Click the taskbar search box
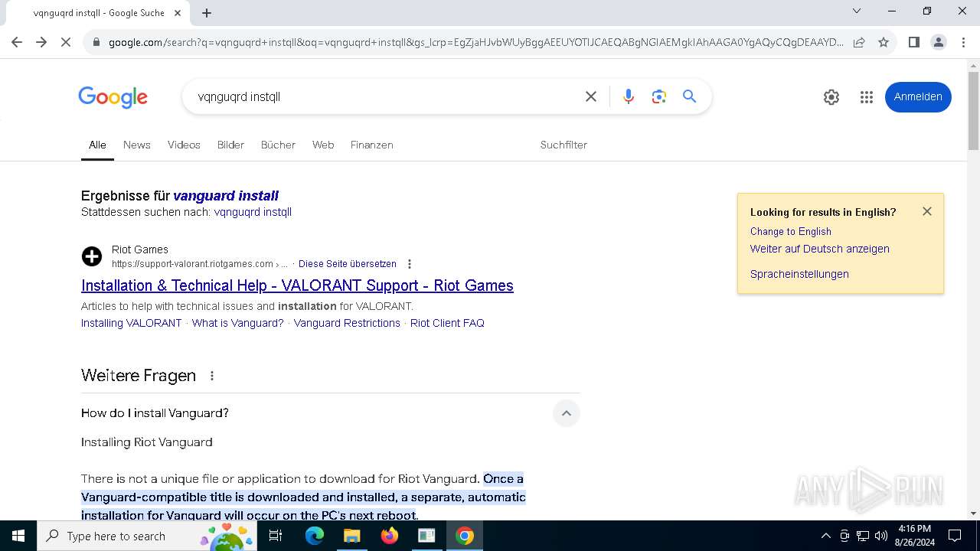Image resolution: width=980 pixels, height=551 pixels. (147, 536)
